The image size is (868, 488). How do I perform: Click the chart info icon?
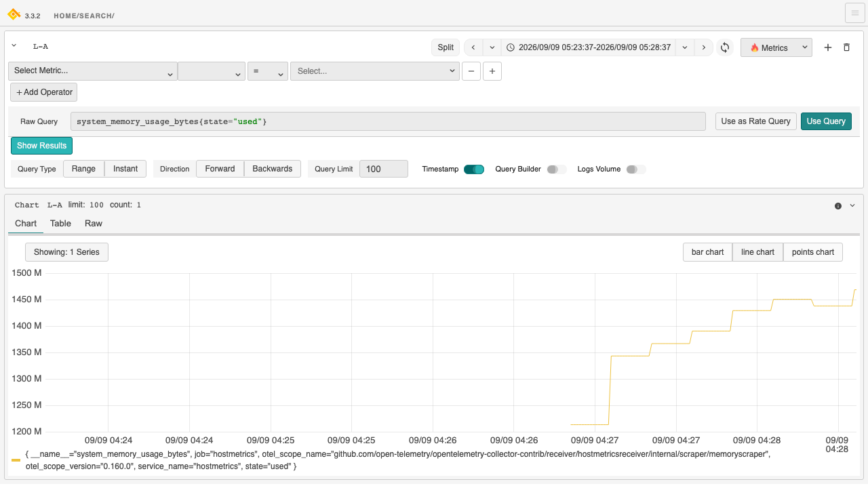tap(838, 205)
